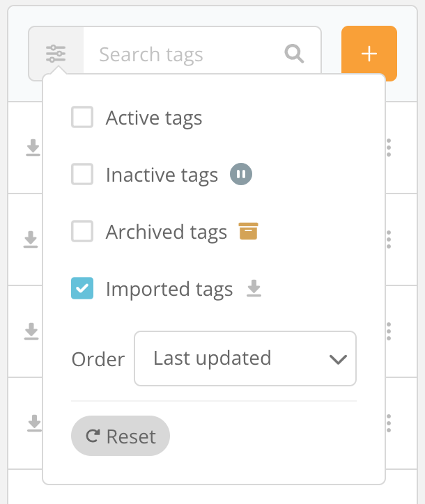
Task: Open the second row's three-dot menu
Action: click(389, 239)
